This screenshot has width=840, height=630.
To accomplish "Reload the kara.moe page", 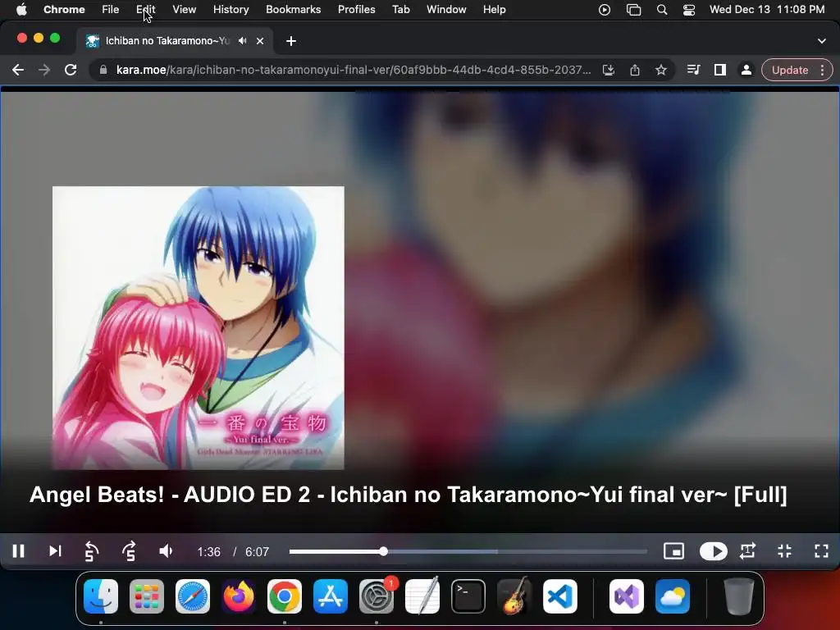I will (71, 70).
